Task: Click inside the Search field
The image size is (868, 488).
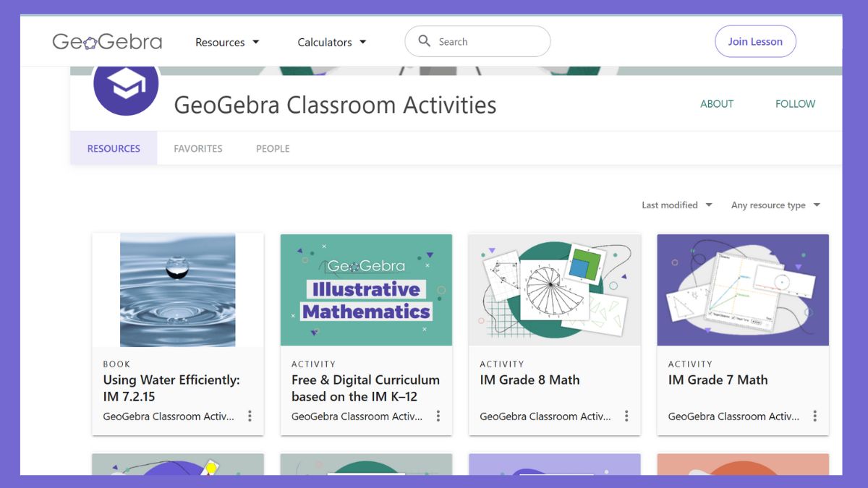Action: [477, 41]
